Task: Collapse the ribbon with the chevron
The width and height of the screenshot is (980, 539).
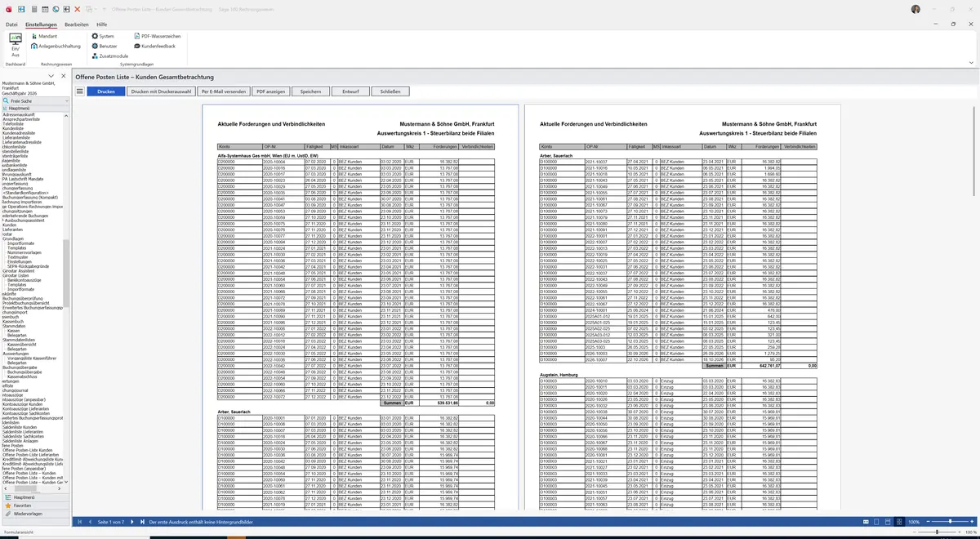Action: [x=971, y=62]
